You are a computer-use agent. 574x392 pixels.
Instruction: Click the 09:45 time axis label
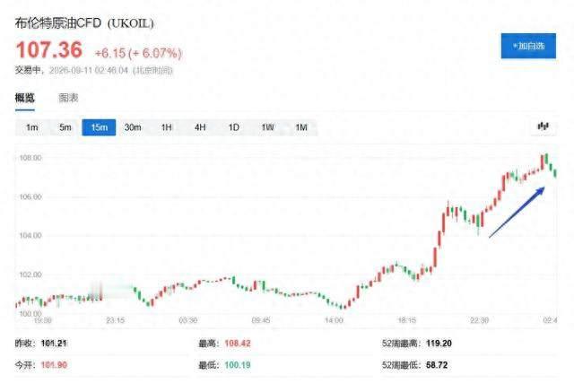261,320
